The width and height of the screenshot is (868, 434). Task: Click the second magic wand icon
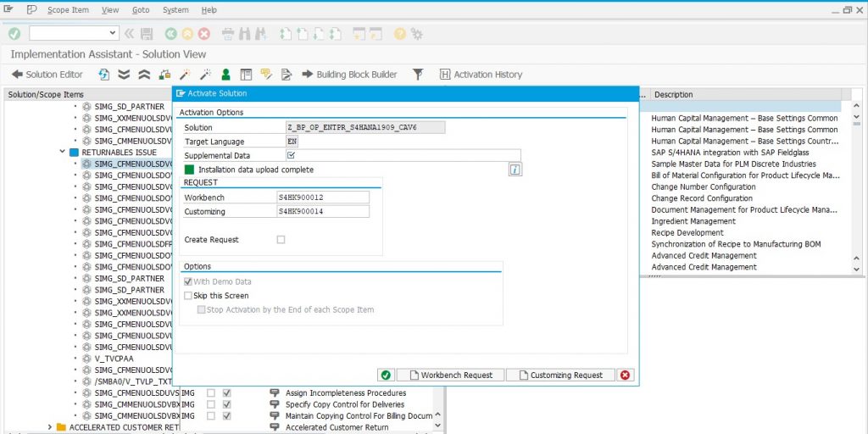point(205,75)
